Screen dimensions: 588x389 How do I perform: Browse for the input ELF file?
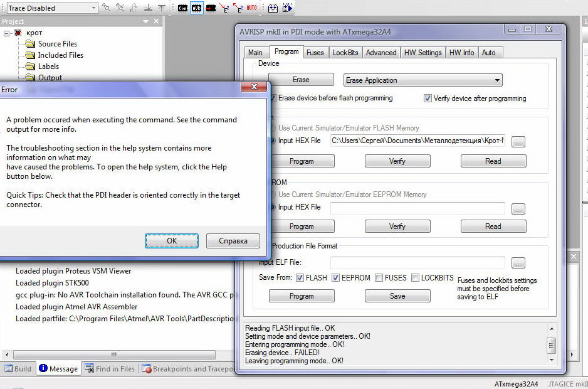[518, 263]
